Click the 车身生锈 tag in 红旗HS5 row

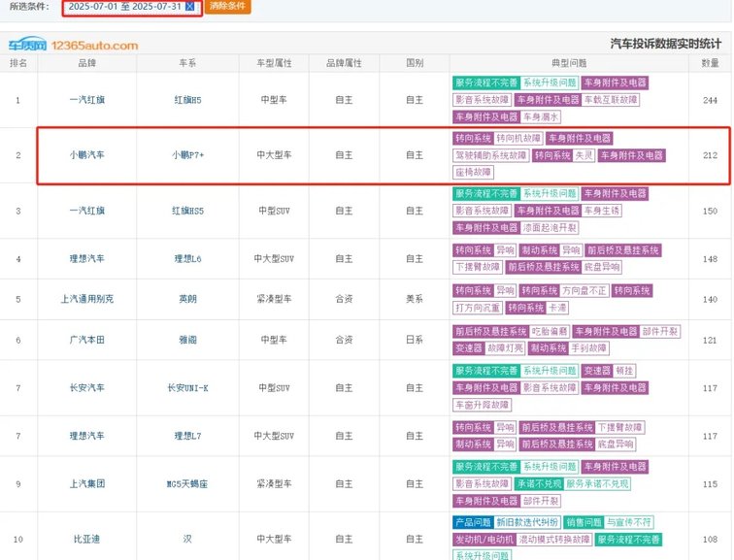[602, 211]
